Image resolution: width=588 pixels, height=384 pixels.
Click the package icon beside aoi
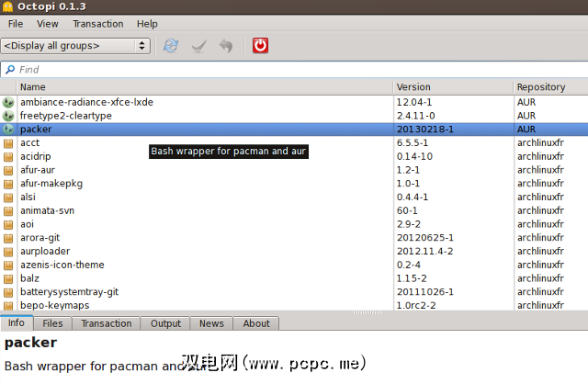click(8, 225)
